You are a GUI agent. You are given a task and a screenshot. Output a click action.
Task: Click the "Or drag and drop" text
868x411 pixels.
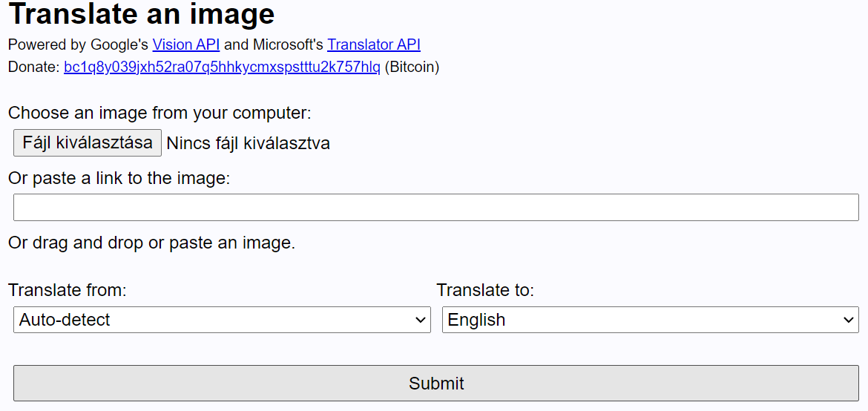tap(151, 243)
